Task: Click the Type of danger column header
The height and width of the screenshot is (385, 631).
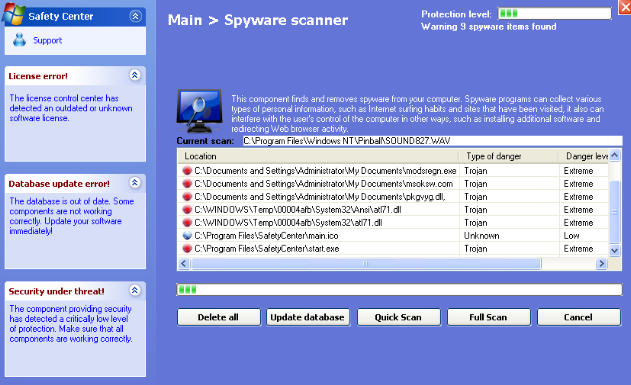Action: (508, 156)
